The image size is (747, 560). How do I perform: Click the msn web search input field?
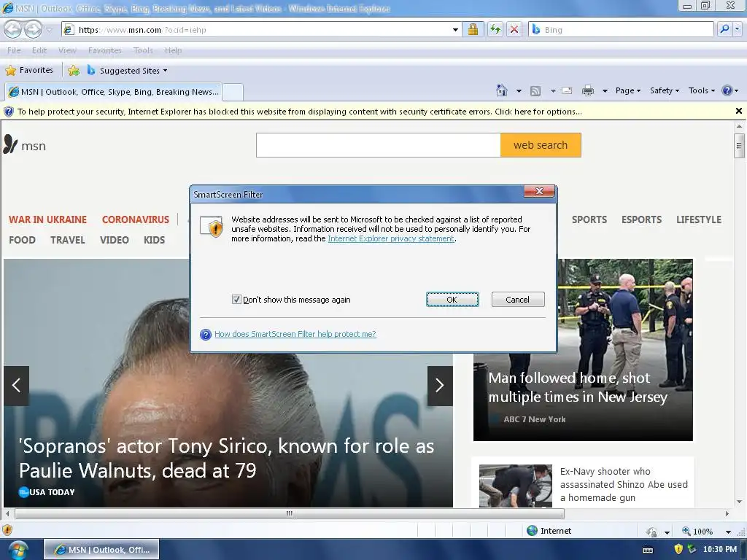379,145
